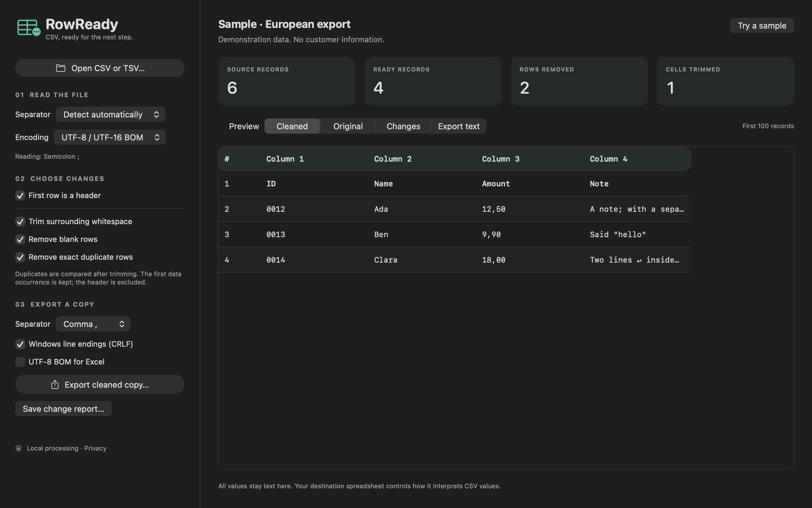Click Export cleaned copy... button
The image size is (812, 508).
click(x=100, y=384)
